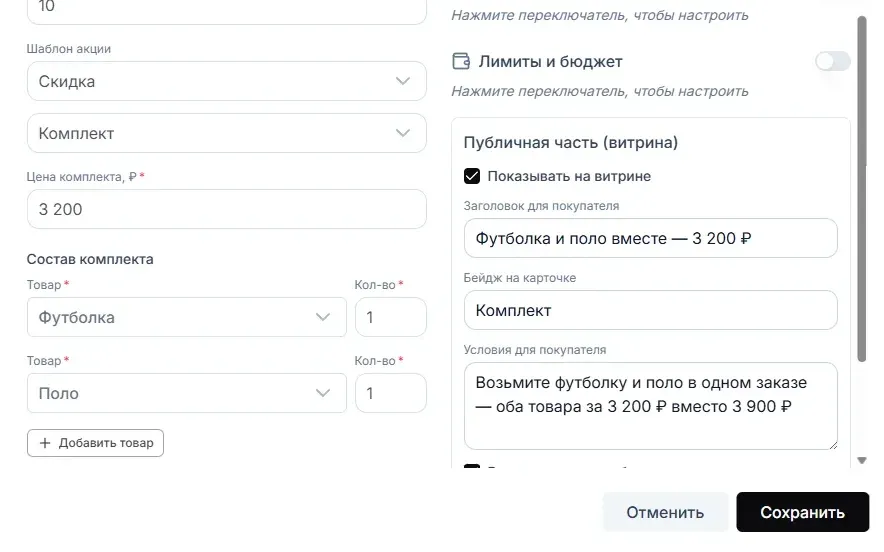Uncheck Показывать на витрине checkbox
Viewport: 884px width, 552px height.
472,176
